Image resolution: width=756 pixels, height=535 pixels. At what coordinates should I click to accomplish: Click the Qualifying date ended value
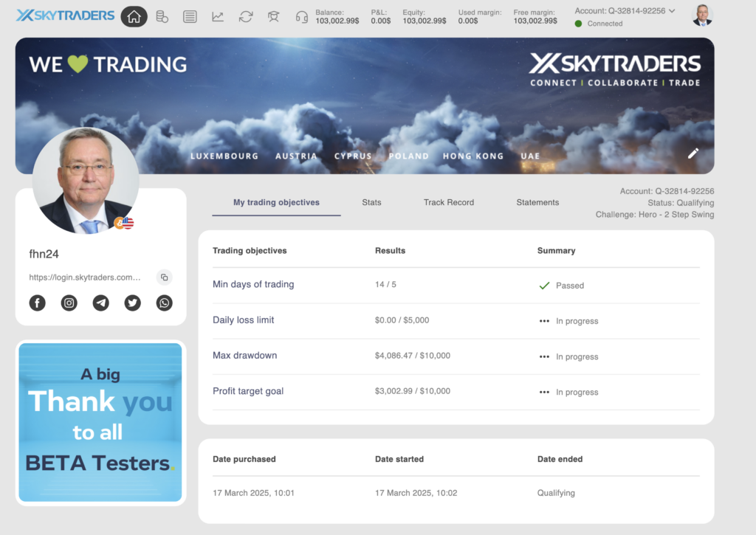556,493
